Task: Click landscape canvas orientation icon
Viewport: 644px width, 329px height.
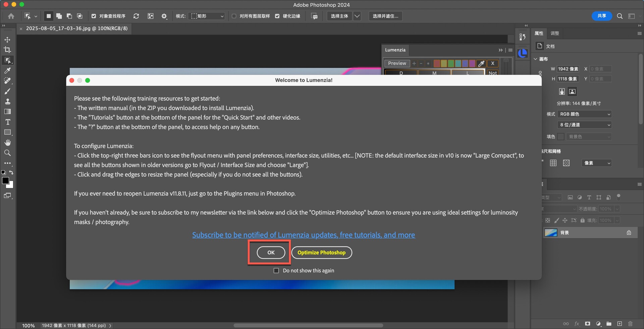Action: (572, 91)
